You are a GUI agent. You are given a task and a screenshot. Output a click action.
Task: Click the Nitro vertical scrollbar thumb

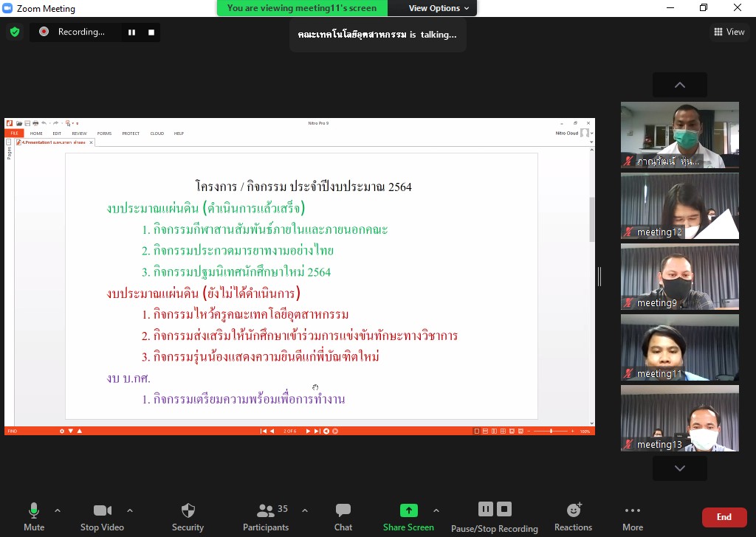coord(591,220)
